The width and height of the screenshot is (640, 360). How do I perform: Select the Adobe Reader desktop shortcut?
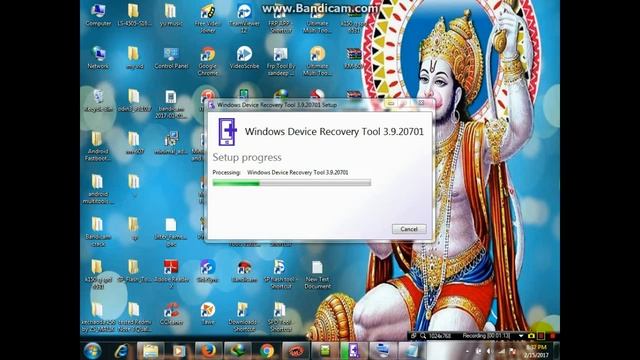point(171,274)
